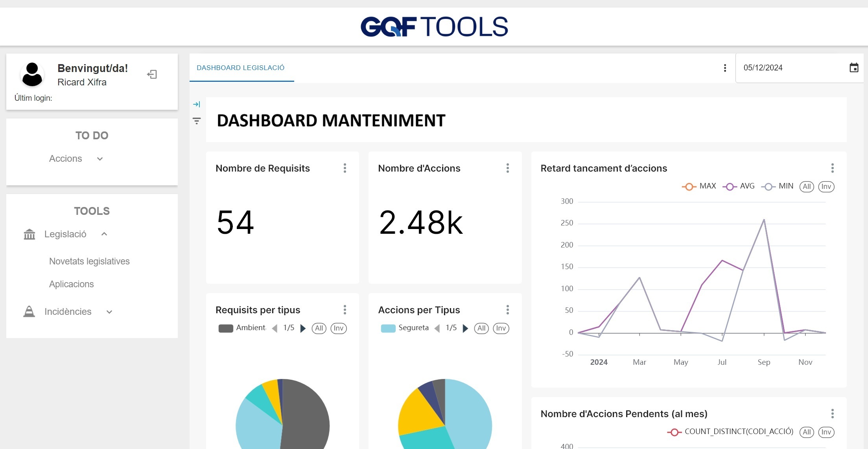Click All in Retard tancament legend
The image size is (868, 449).
[x=807, y=187]
